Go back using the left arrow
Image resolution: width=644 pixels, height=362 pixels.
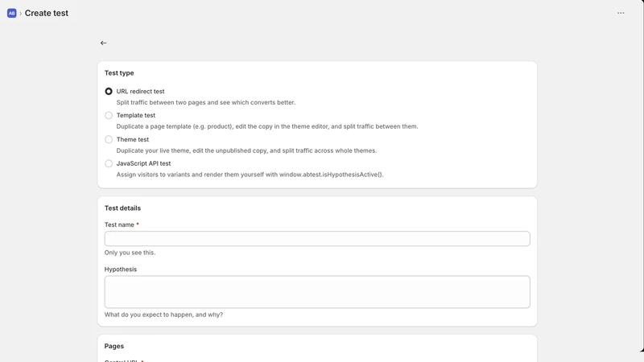click(x=104, y=43)
